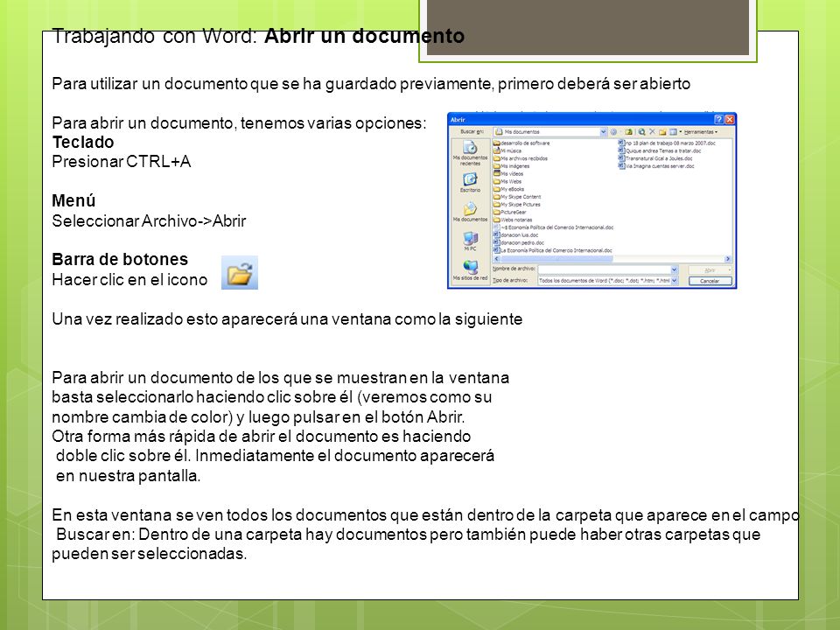
Task: Create a new folder with the toolbar icon
Action: pyautogui.click(x=662, y=132)
